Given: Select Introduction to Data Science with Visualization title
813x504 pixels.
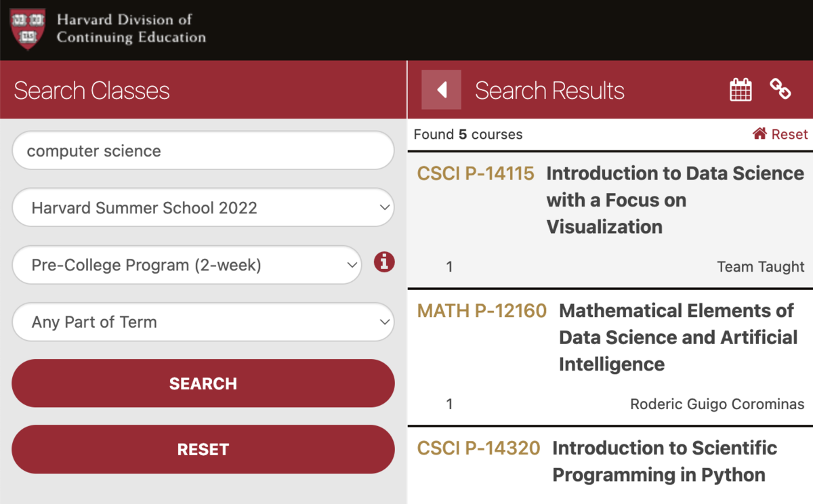Looking at the screenshot, I should pos(675,200).
